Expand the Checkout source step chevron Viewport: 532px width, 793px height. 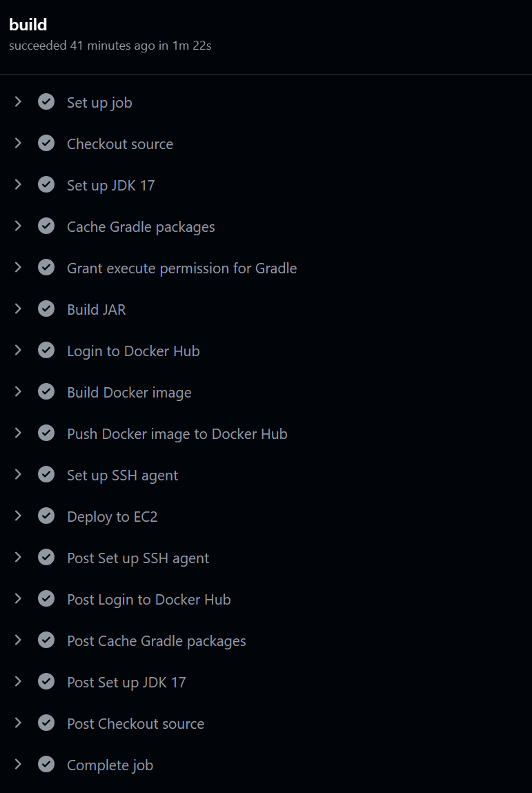click(18, 143)
